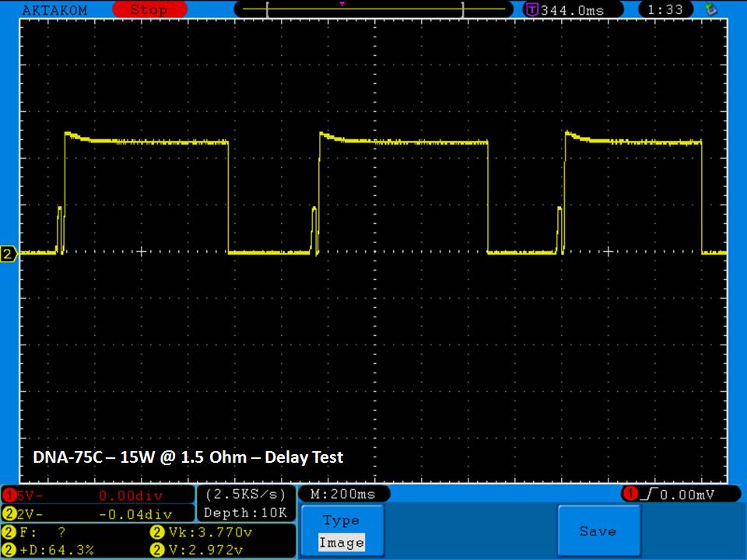Click the M:200ms timebase readout
The height and width of the screenshot is (560, 747).
(x=342, y=495)
